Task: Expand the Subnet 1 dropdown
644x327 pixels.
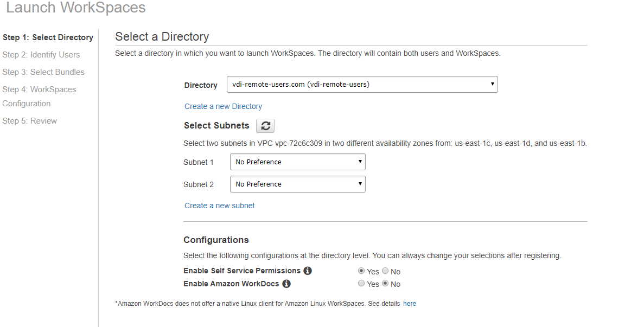Action: tap(297, 162)
